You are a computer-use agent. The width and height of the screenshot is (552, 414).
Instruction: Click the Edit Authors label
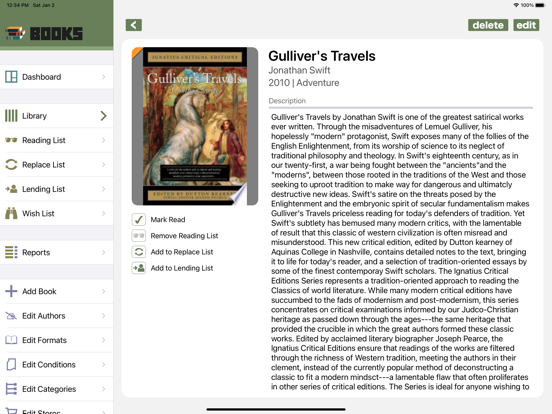[44, 316]
